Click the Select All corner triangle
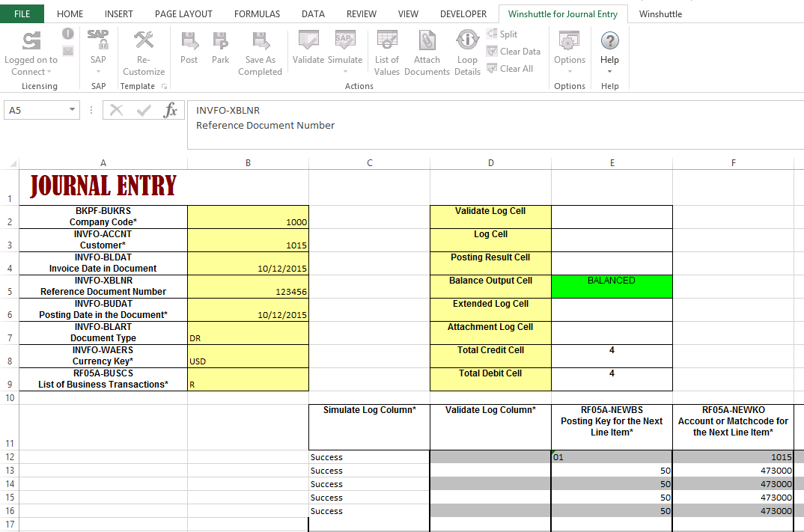This screenshot has width=804, height=532. pyautogui.click(x=12, y=164)
